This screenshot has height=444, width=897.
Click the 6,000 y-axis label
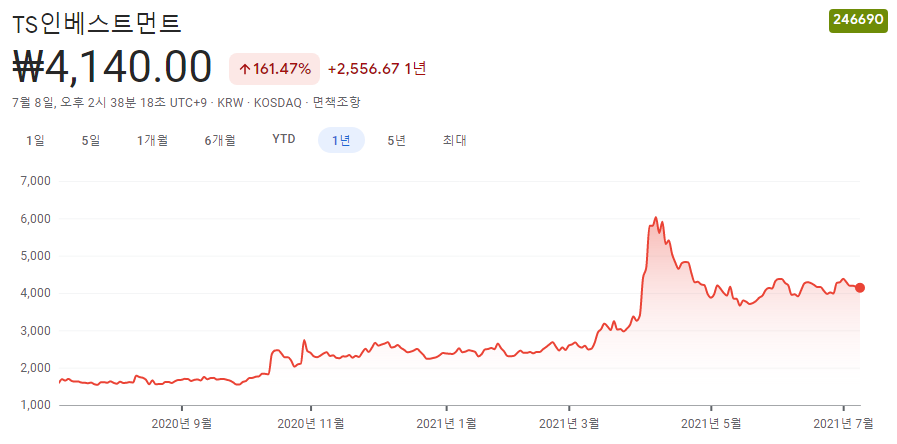36,219
